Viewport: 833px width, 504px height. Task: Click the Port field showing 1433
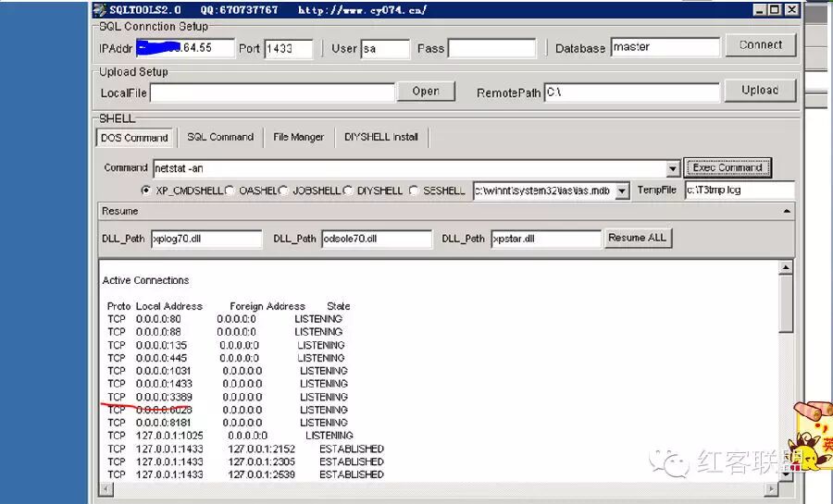tap(289, 49)
